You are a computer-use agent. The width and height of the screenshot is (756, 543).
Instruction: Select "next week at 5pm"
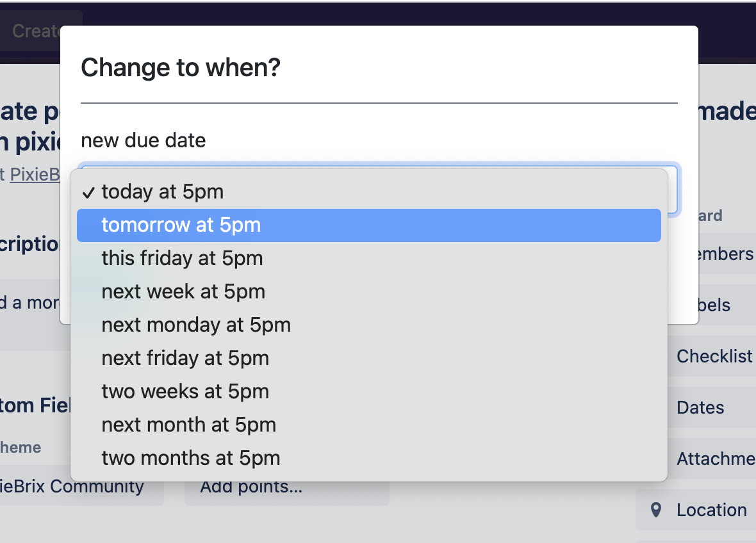coord(183,291)
